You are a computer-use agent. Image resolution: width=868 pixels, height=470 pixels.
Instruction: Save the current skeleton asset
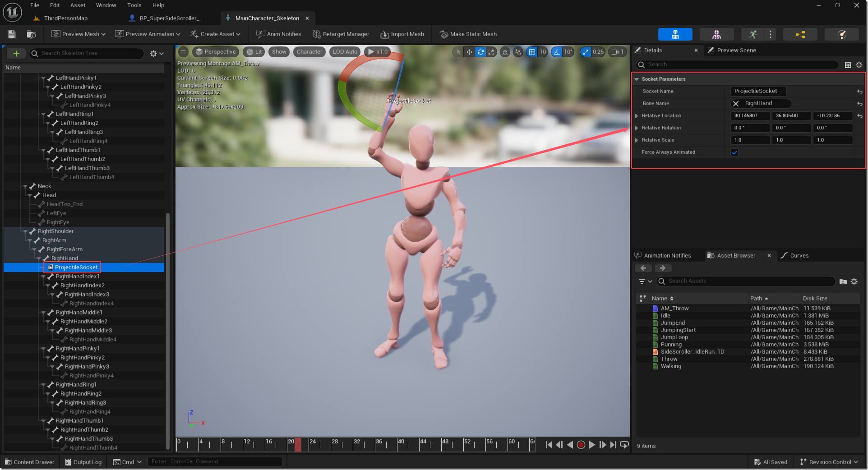coord(12,34)
